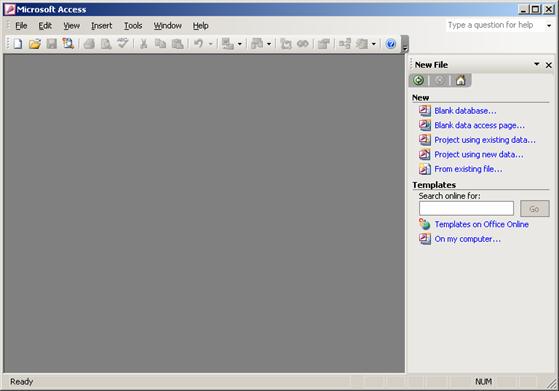Open the File menu

coord(21,26)
